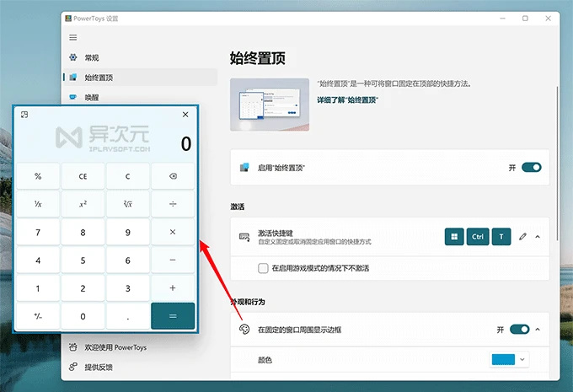Image resolution: width=573 pixels, height=392 pixels.
Task: Click the C clear key in Calculator
Action: tap(127, 176)
